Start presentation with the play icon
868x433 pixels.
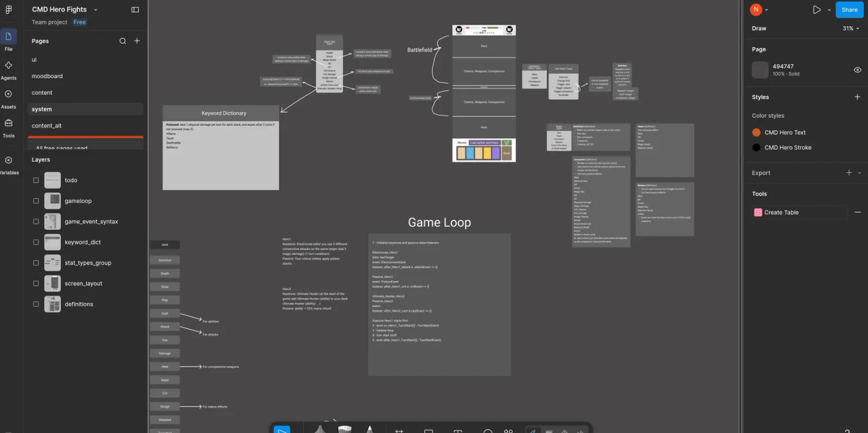coord(817,10)
